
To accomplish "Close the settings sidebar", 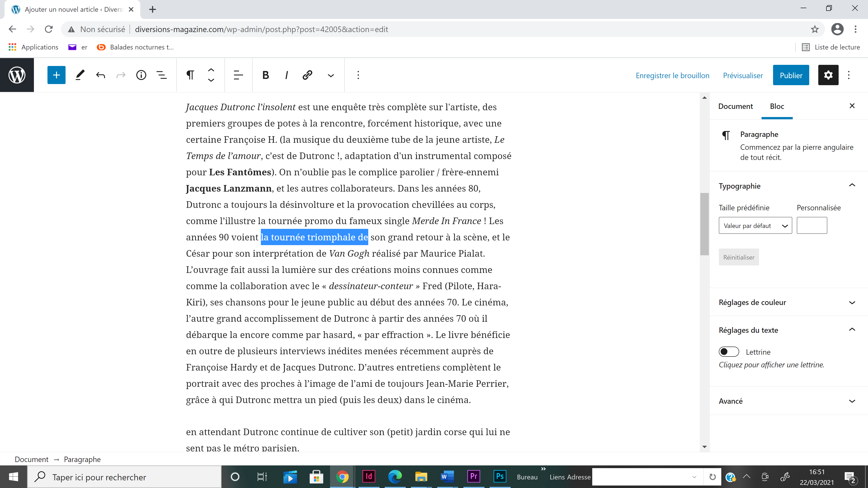I will click(852, 106).
